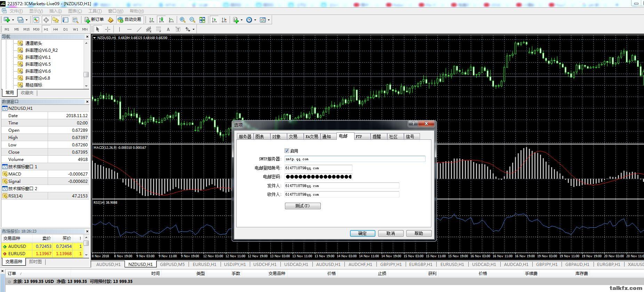The height and width of the screenshot is (292, 644).
Task: Switch chart to line chart icon
Action: pyautogui.click(x=171, y=20)
